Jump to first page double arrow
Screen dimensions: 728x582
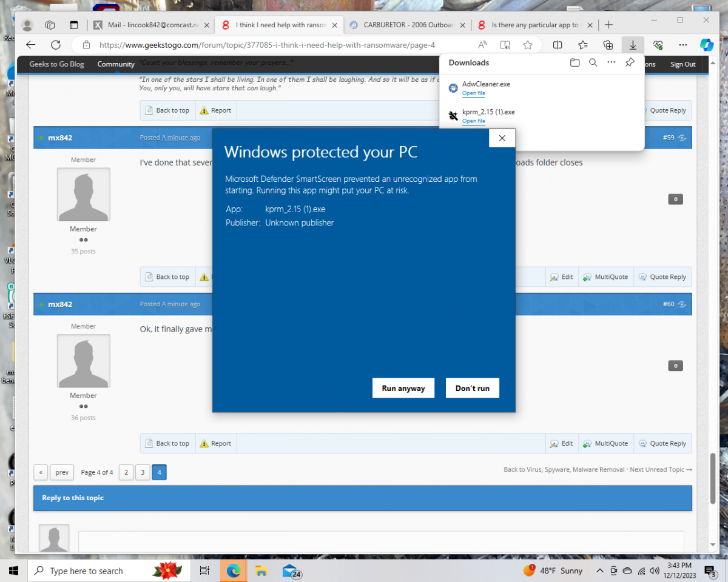(41, 472)
